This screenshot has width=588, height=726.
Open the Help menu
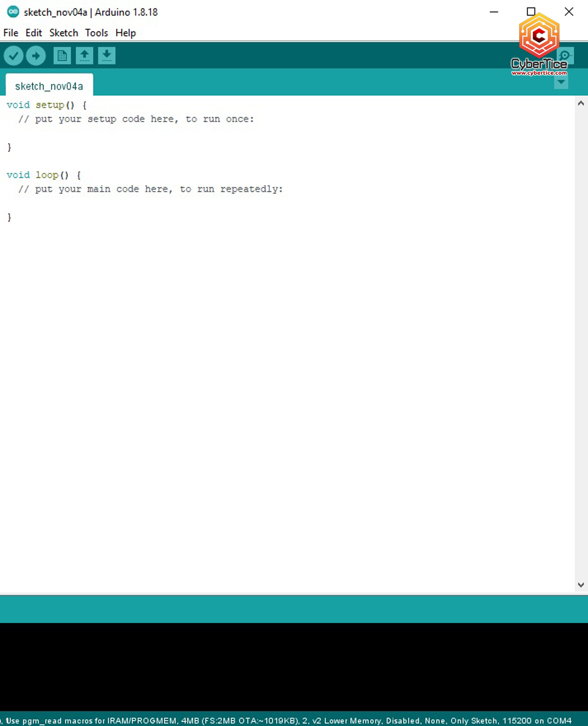(125, 33)
